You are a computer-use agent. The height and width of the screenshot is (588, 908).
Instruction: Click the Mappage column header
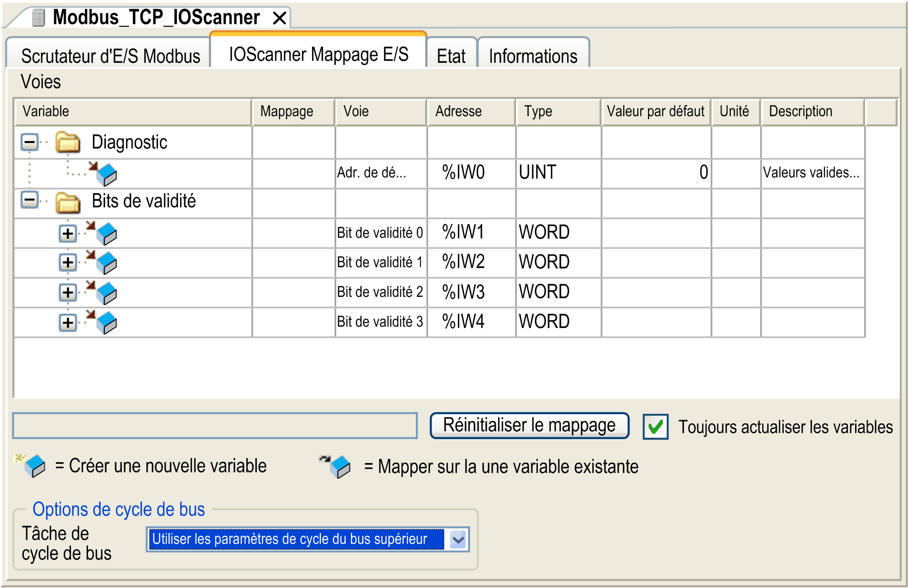294,111
